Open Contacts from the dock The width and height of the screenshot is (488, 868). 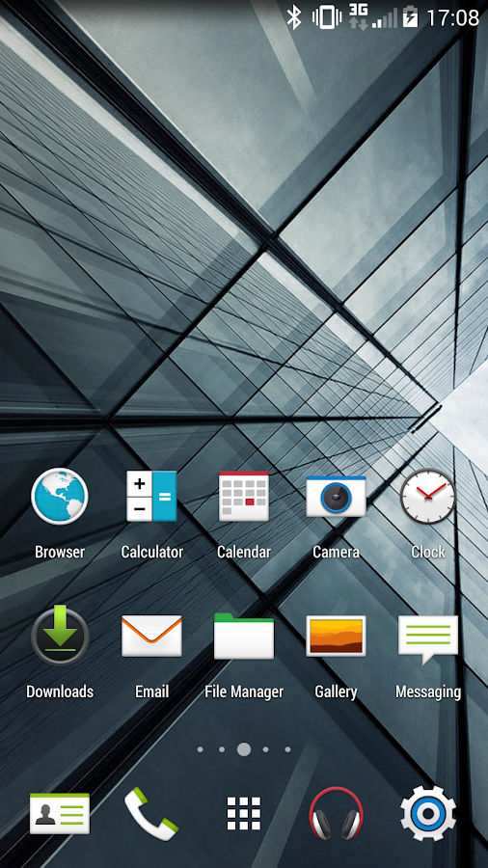coord(60,813)
